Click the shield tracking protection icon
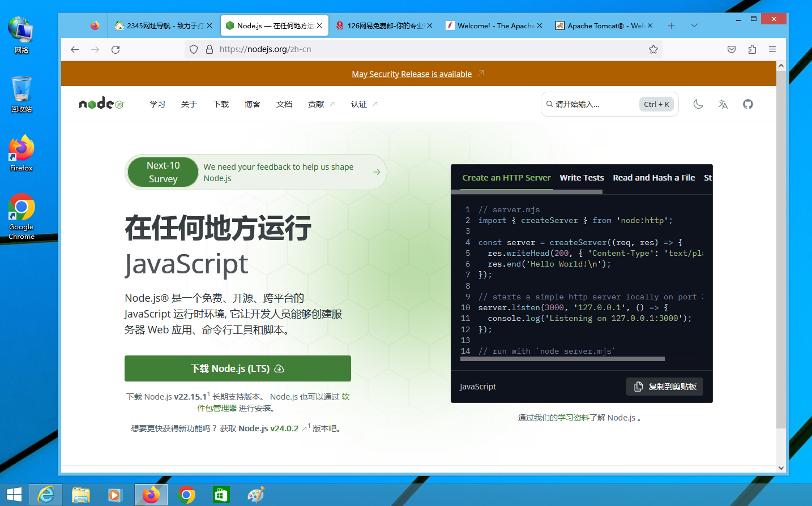Image resolution: width=812 pixels, height=506 pixels. (194, 49)
